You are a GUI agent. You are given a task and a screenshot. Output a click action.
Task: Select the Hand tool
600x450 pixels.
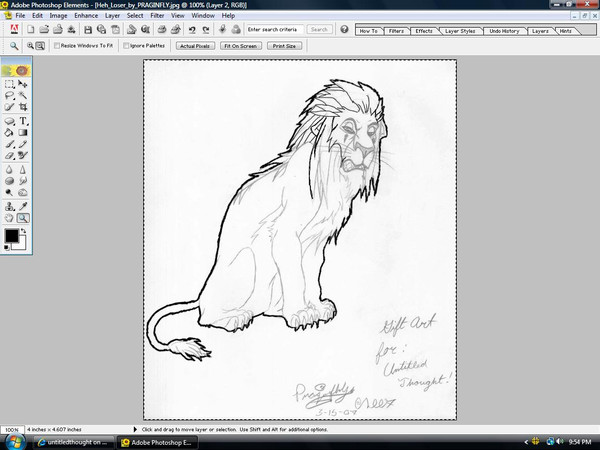(x=10, y=218)
